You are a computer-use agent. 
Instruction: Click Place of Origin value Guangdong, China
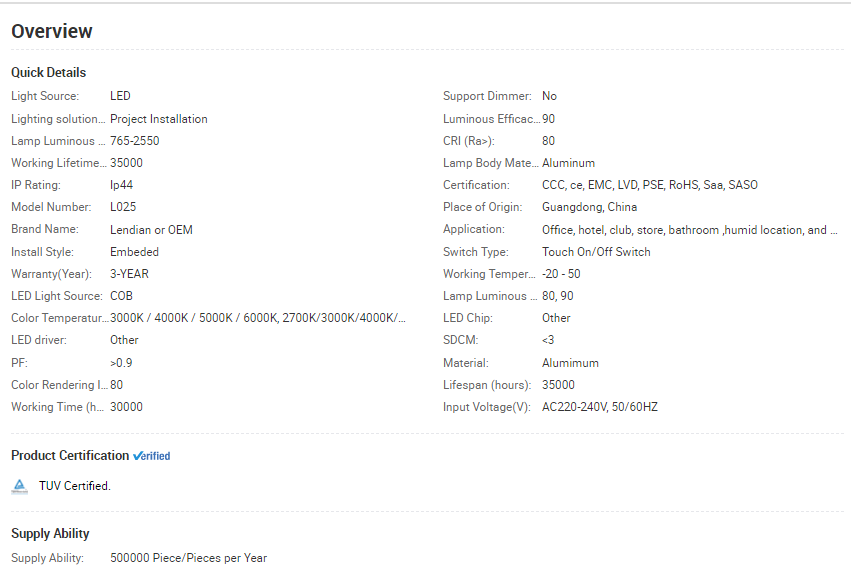[589, 207]
